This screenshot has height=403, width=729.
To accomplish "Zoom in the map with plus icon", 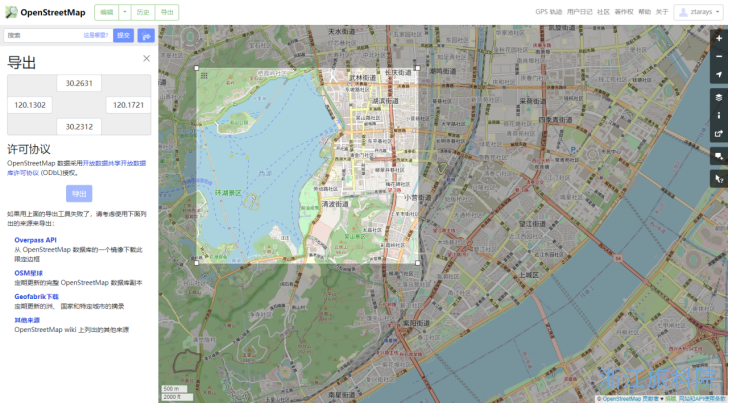I will tap(719, 39).
